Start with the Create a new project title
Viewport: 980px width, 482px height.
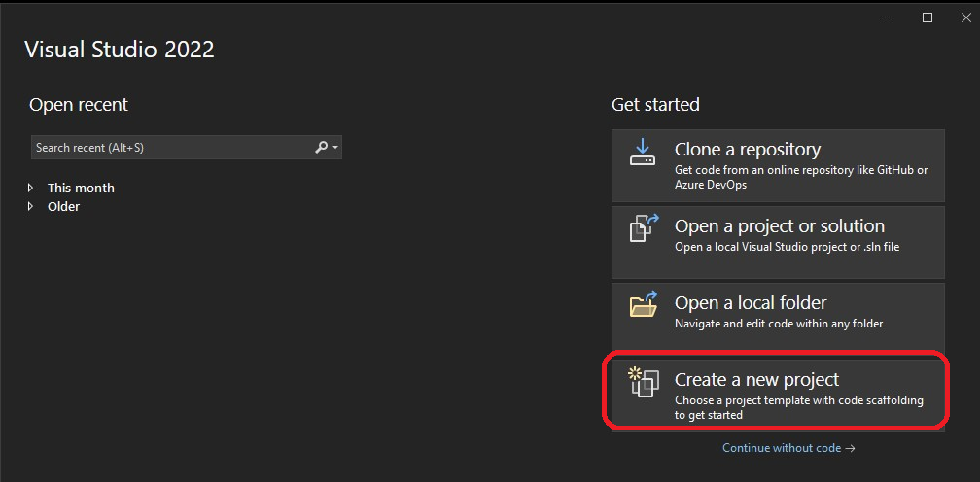coord(756,379)
